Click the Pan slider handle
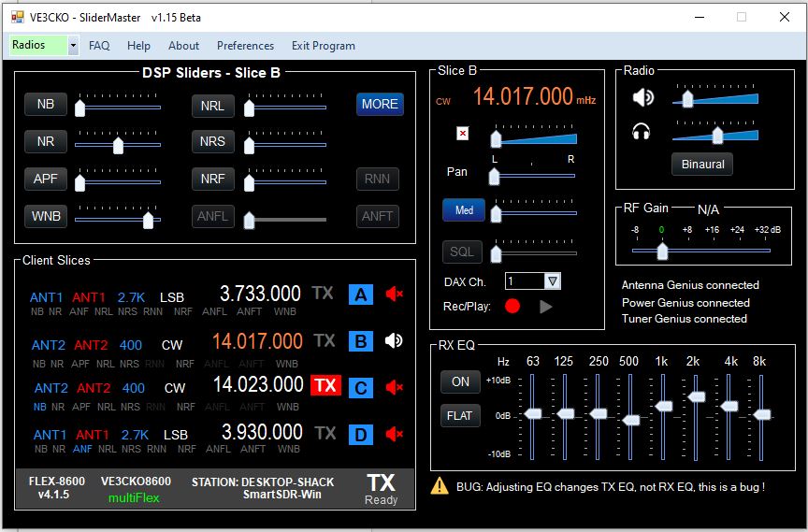The image size is (808, 532). tap(494, 177)
